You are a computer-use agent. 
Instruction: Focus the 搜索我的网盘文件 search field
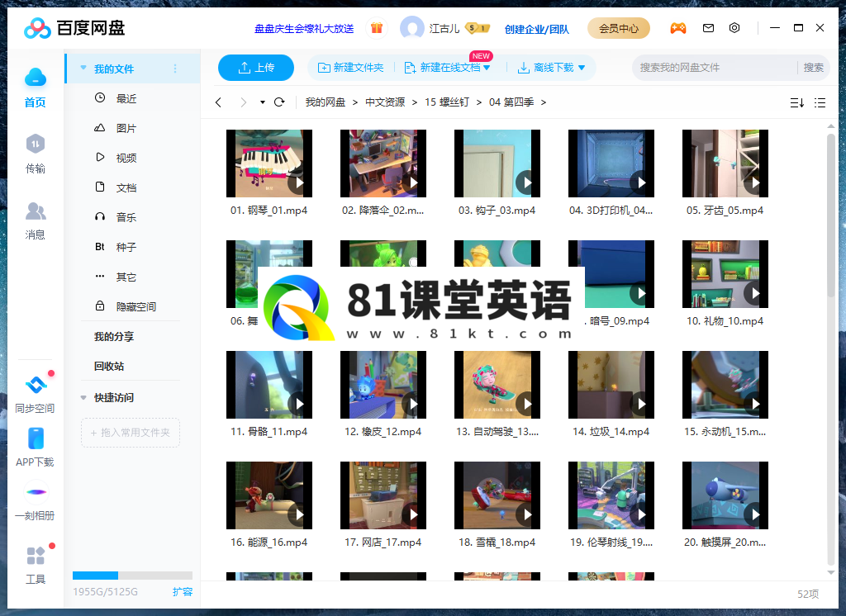715,68
